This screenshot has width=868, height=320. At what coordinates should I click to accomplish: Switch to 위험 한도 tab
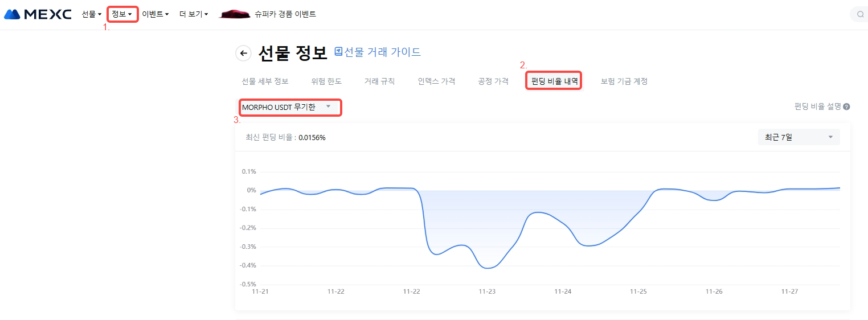326,81
